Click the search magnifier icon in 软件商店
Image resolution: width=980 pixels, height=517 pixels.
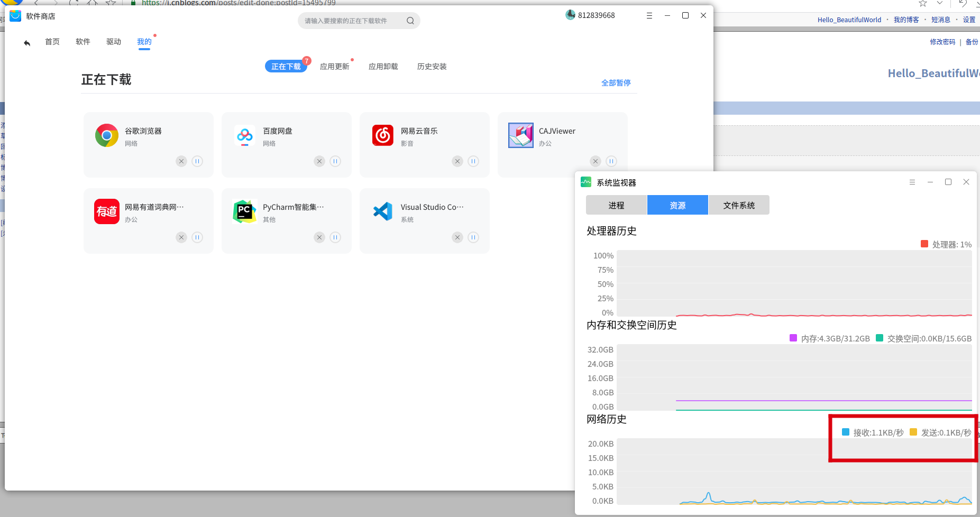(410, 21)
